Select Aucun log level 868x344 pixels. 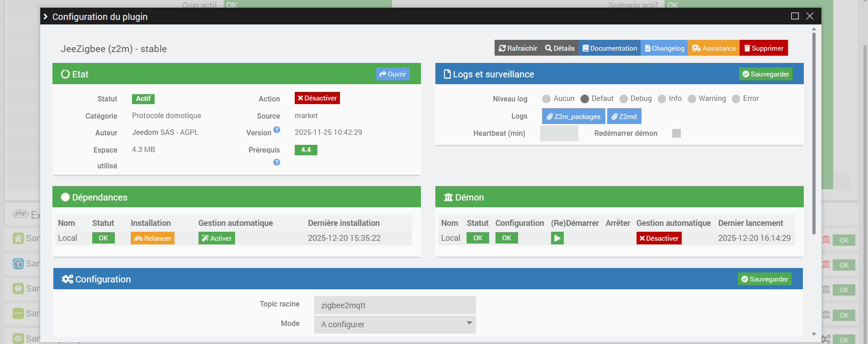click(x=546, y=99)
